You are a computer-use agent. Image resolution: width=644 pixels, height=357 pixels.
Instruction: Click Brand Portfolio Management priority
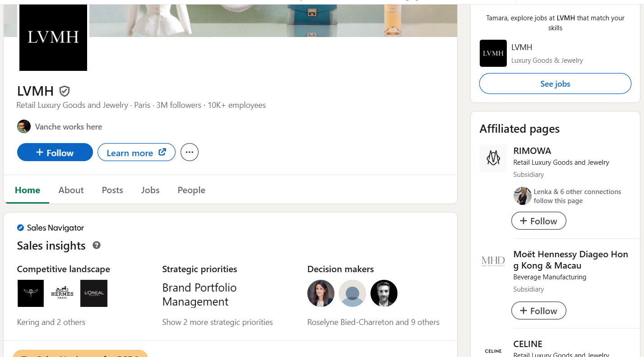pos(199,295)
